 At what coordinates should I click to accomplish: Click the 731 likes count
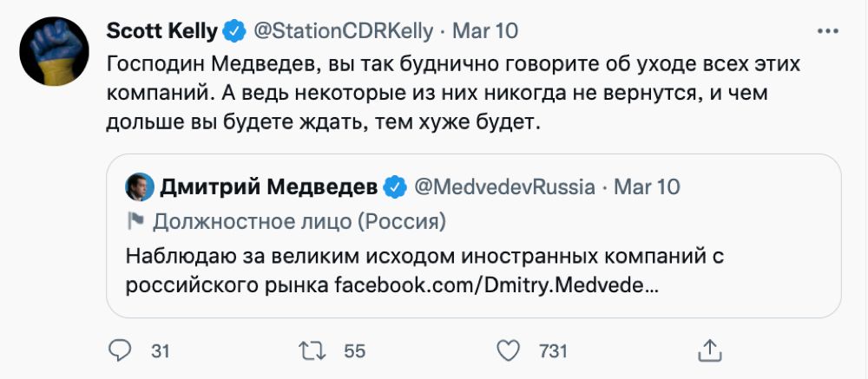[x=553, y=350]
